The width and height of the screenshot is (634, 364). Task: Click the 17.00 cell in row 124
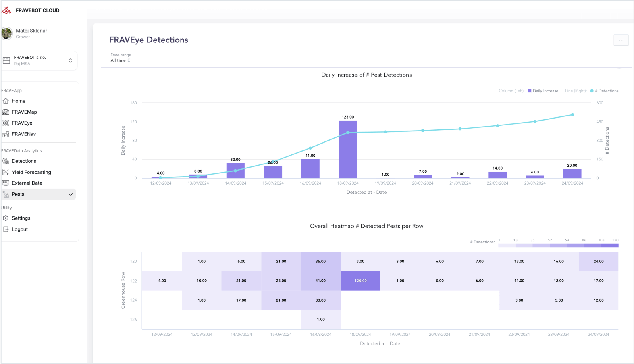pyautogui.click(x=241, y=300)
